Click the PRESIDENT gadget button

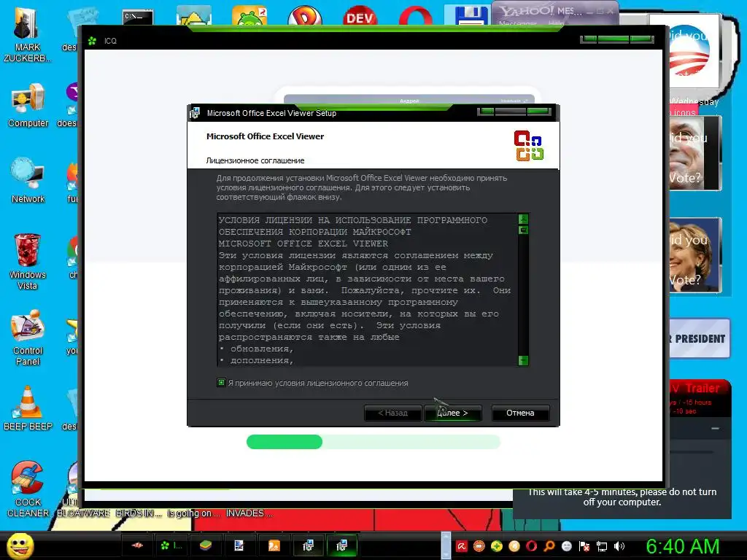click(x=700, y=338)
